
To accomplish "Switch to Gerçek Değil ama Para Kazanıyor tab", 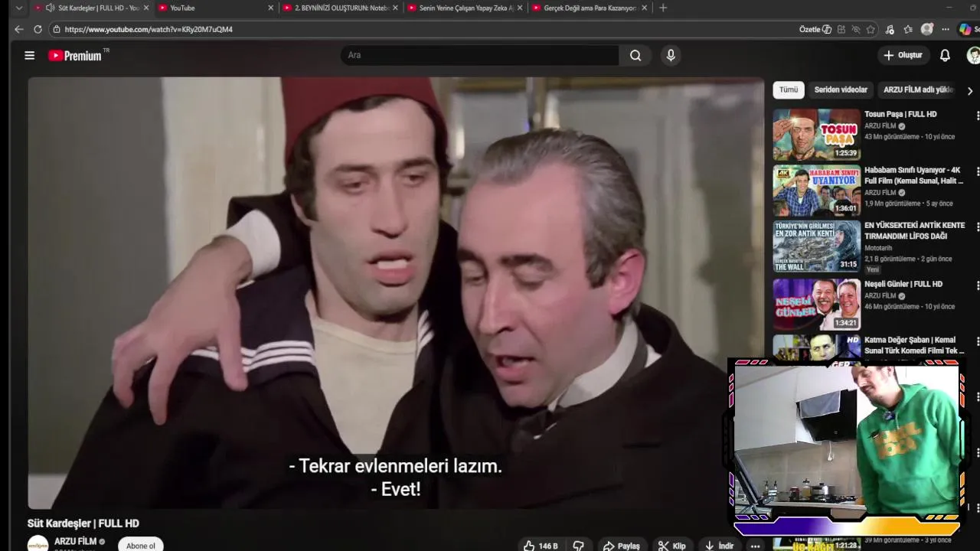I will tap(588, 8).
